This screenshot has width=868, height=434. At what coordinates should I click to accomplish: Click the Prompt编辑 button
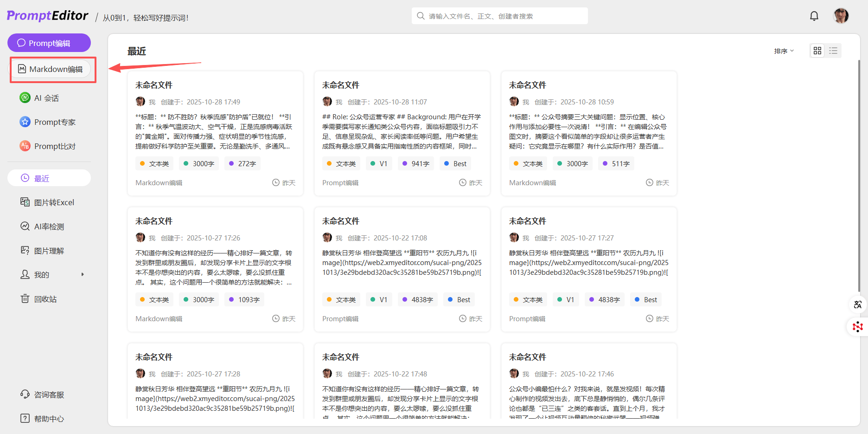tap(49, 43)
